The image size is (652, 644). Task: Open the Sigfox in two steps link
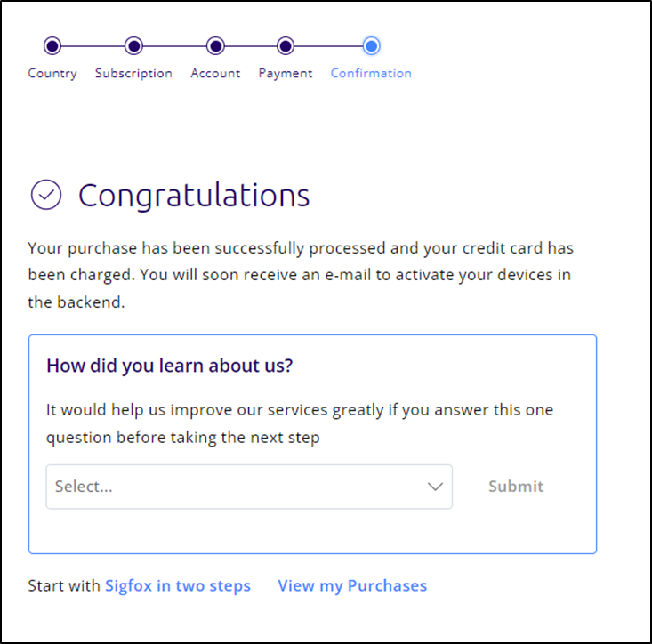(x=178, y=585)
